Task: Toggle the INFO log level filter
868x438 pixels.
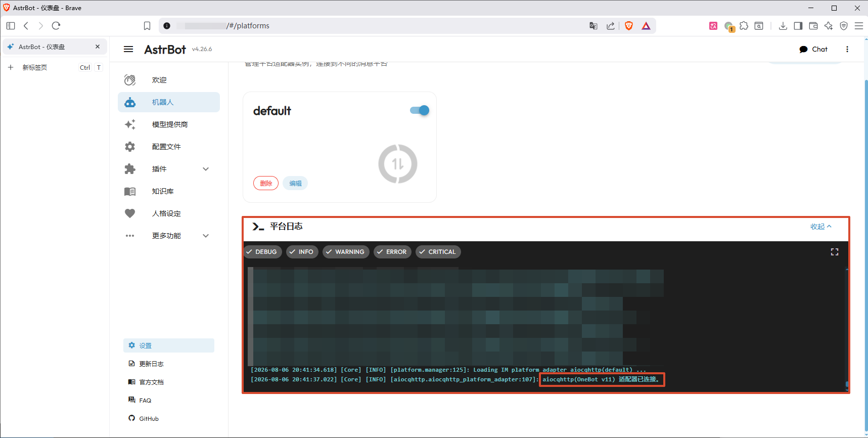Action: (302, 252)
